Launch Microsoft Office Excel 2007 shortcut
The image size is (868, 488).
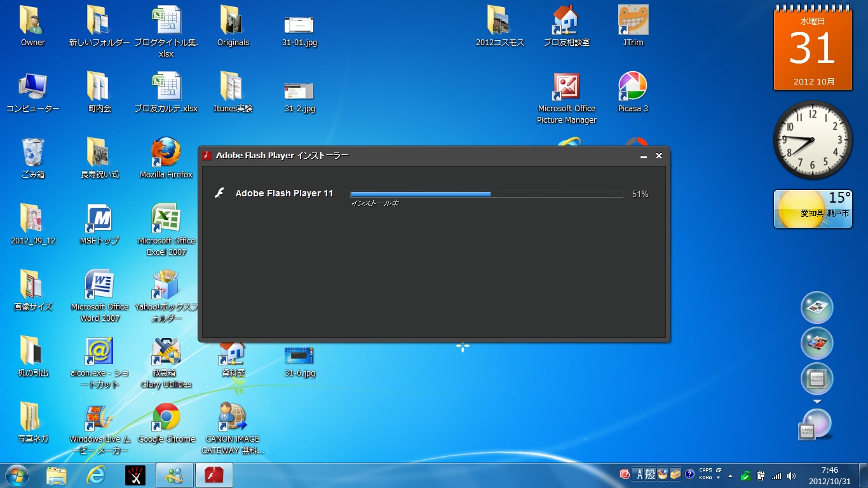tap(166, 230)
